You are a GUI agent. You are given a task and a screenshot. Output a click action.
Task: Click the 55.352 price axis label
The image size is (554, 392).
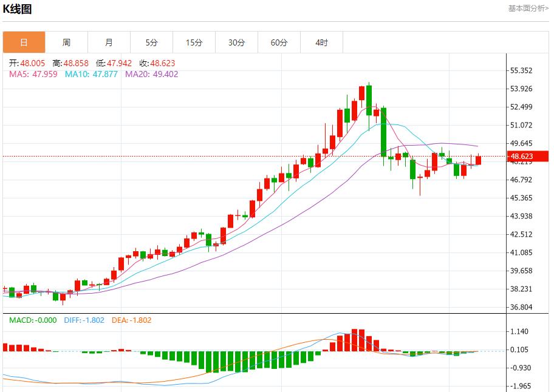tap(524, 70)
